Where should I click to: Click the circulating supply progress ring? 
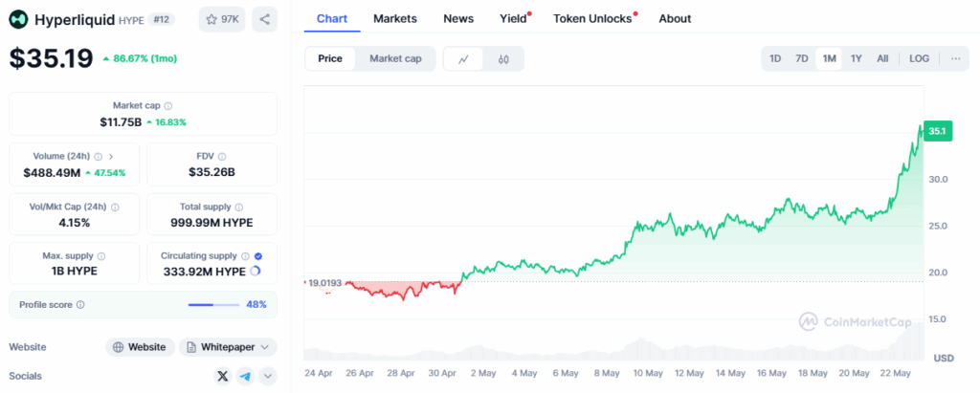pos(255,272)
